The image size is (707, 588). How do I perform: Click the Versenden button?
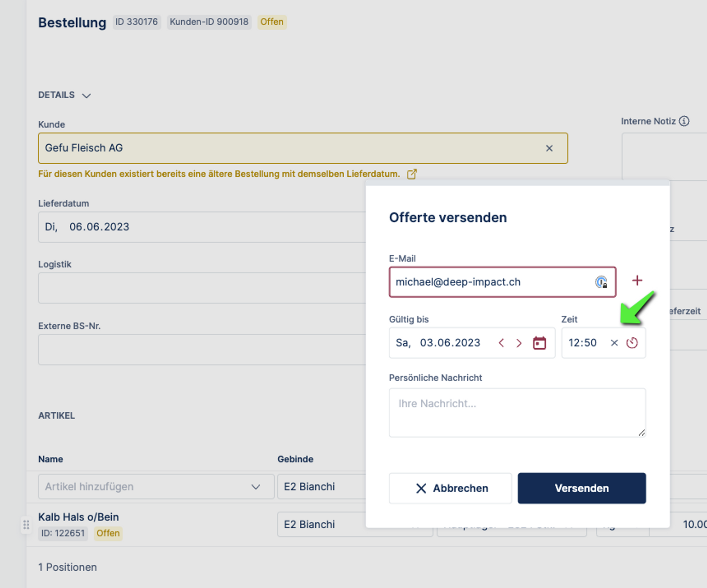click(x=582, y=488)
